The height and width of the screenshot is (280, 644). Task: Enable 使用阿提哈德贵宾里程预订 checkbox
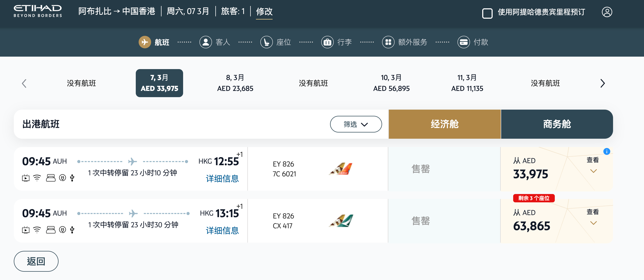[487, 13]
